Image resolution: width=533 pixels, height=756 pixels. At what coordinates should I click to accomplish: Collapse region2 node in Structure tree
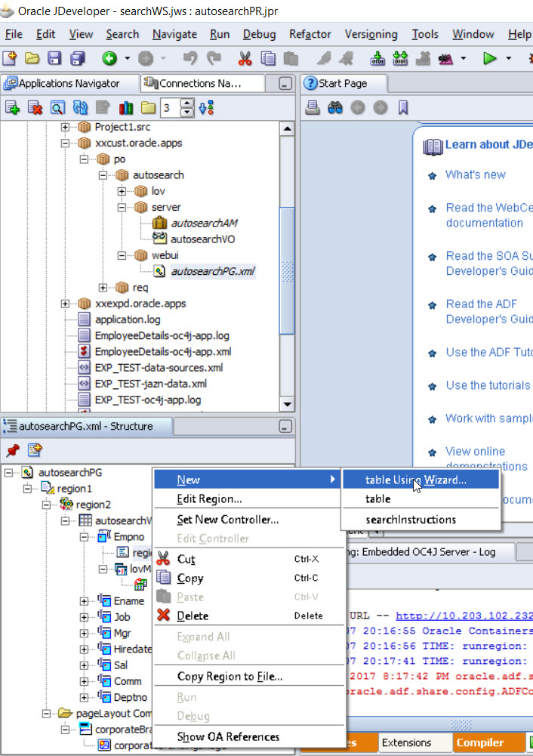(x=46, y=505)
